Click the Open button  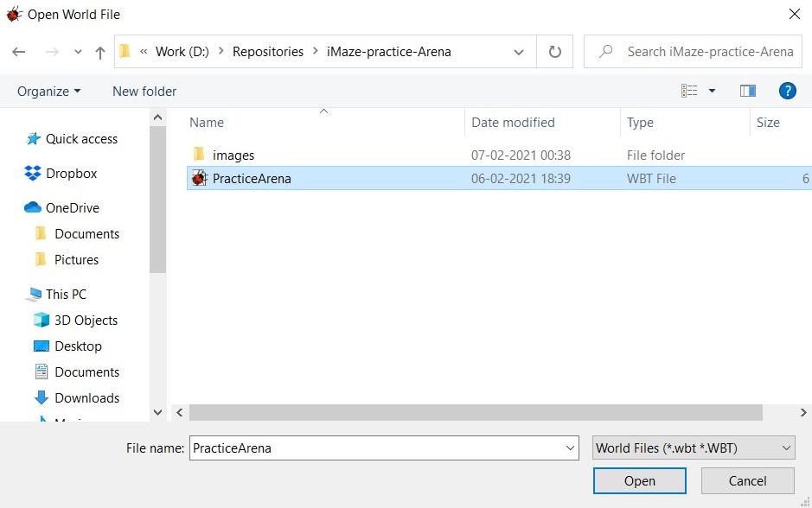640,481
